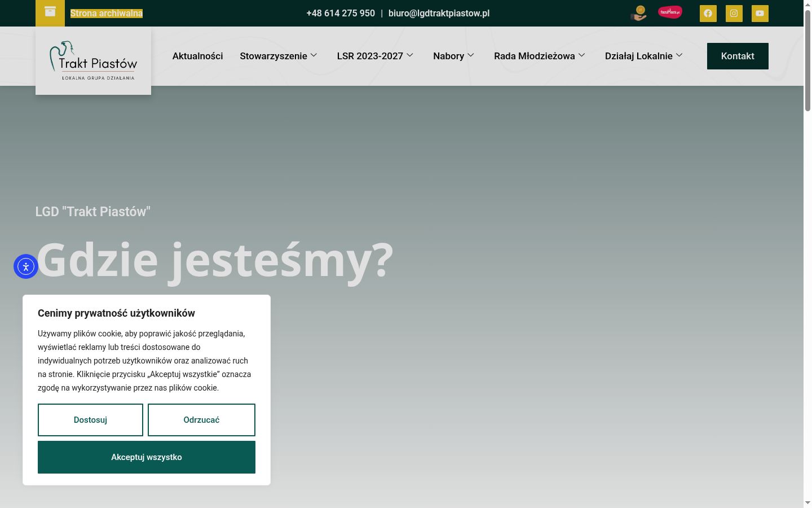812x508 pixels.
Task: Open the YouTube channel icon
Action: coord(760,14)
